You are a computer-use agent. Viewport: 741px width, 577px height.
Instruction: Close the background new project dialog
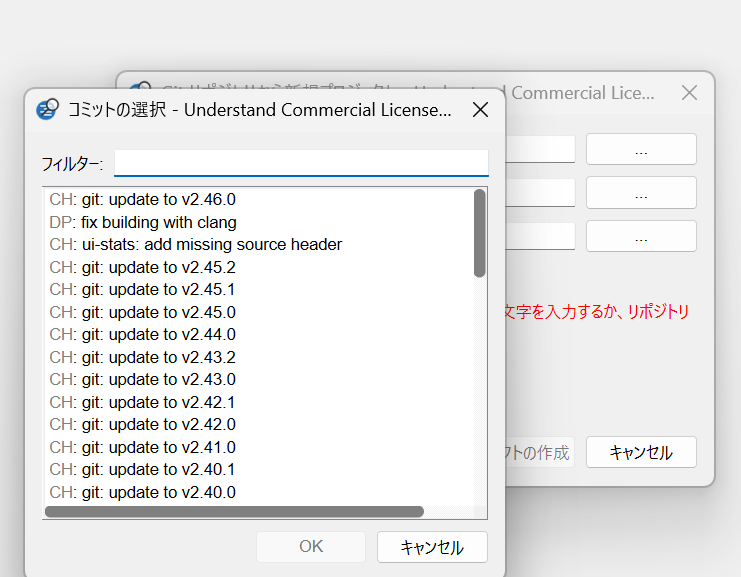click(x=688, y=93)
